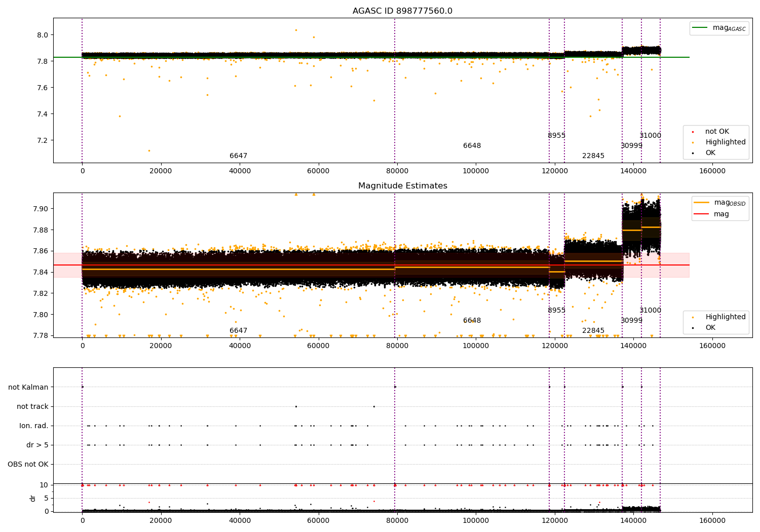
Task: Click the 7.4 y-axis tick in top plot
Action: (x=43, y=114)
